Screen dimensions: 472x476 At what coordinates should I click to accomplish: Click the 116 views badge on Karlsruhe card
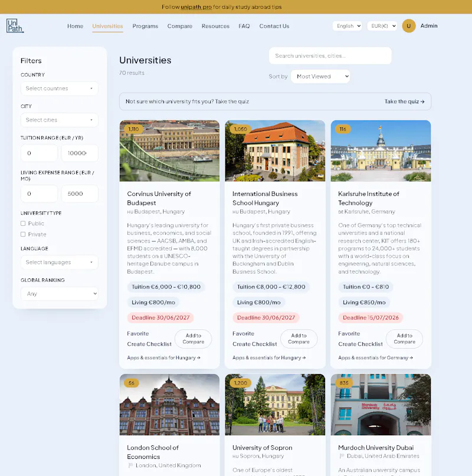[343, 129]
